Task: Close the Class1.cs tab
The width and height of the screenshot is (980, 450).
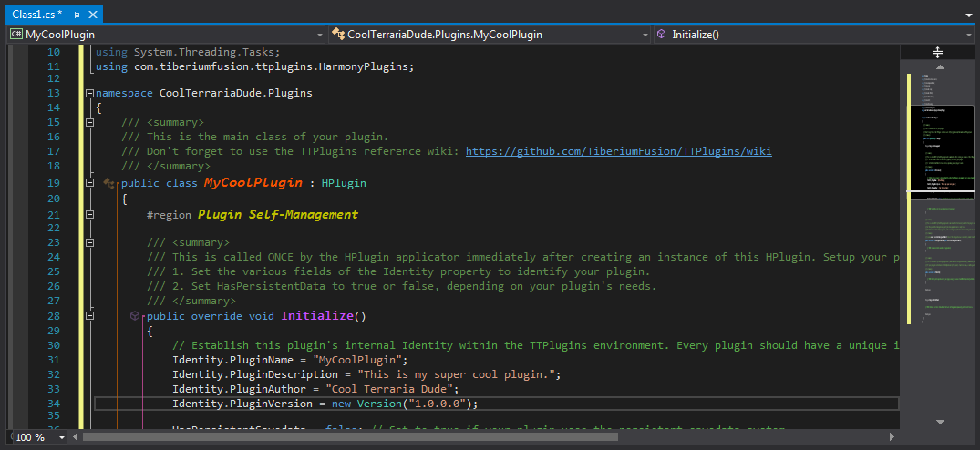Action: pyautogui.click(x=92, y=15)
